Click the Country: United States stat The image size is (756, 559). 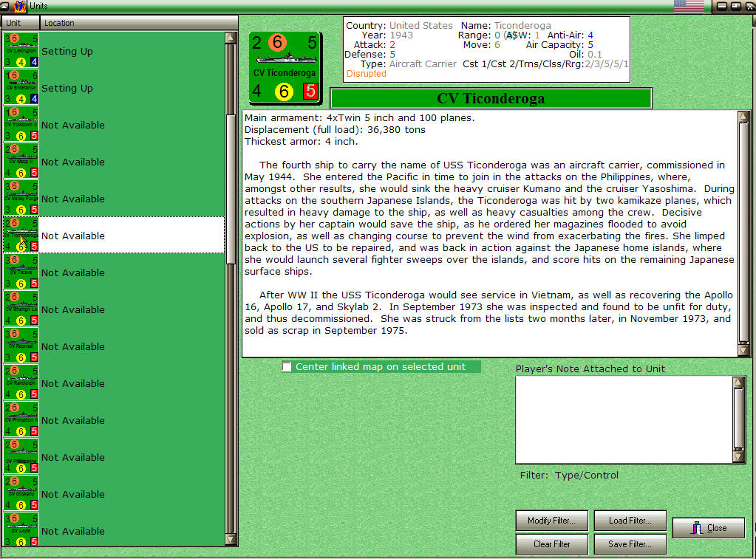(399, 26)
